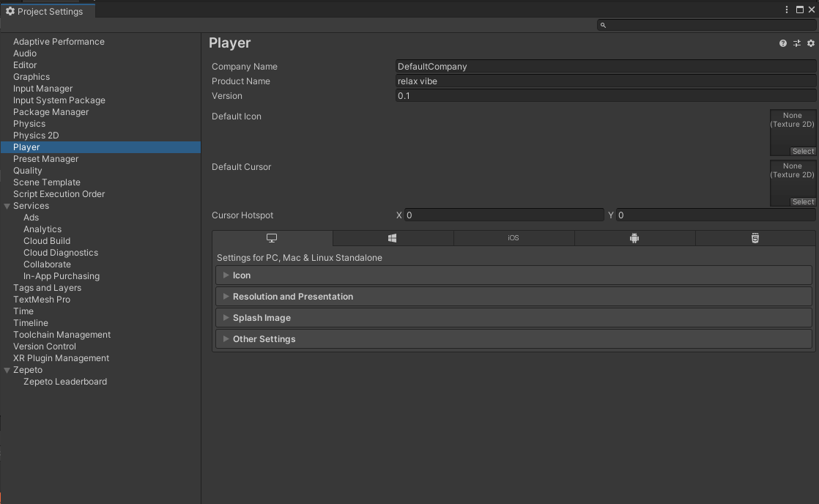Open Version Control settings
The width and height of the screenshot is (819, 504).
[45, 346]
